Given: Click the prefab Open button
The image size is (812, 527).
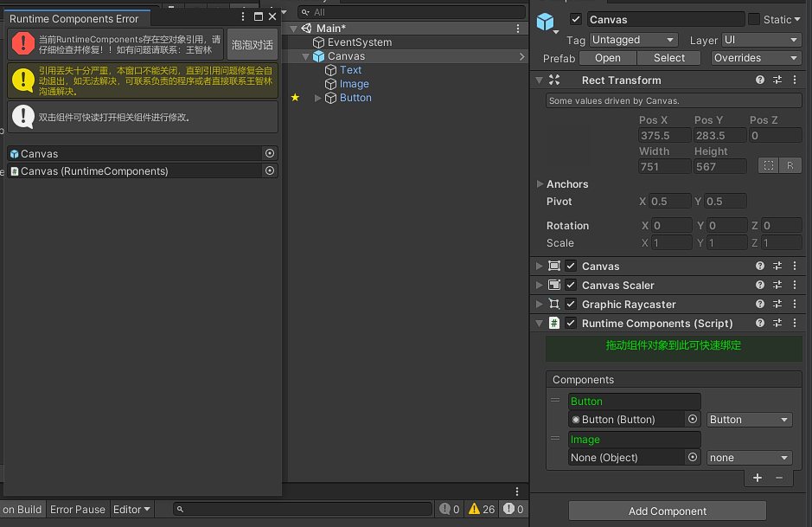Looking at the screenshot, I should (607, 58).
